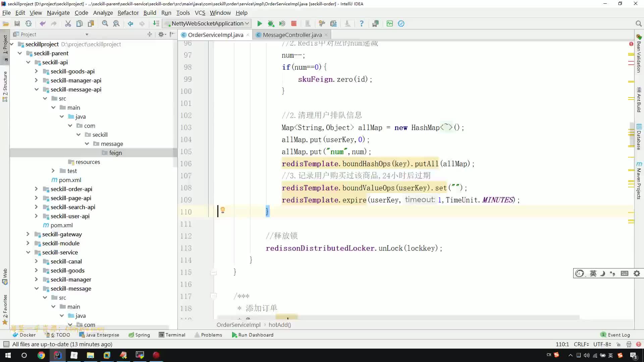Toggle the IME English/Chinese mode button
This screenshot has width=644, height=362.
[593, 274]
